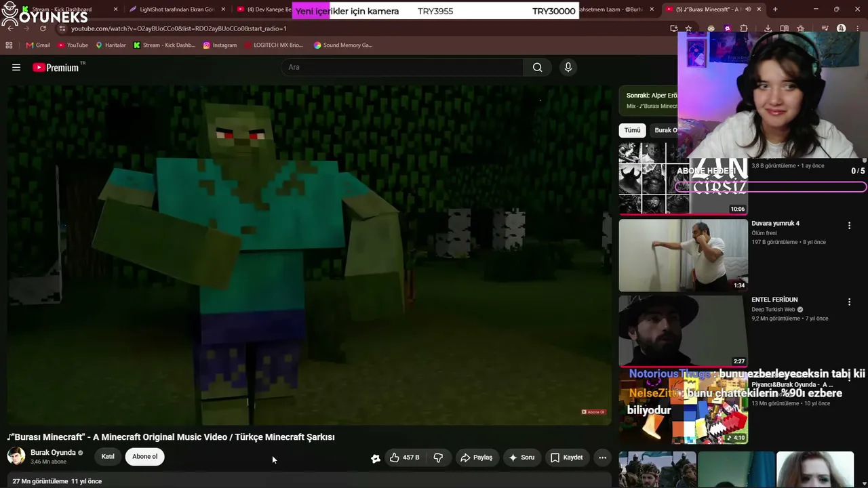The width and height of the screenshot is (868, 488).
Task: Open the Piyancı&Burak Oyunda video thumbnail
Action: point(684,408)
